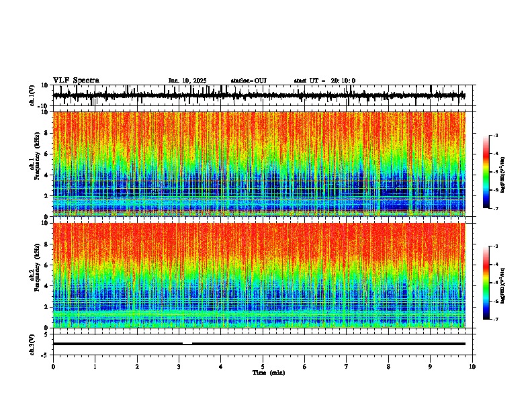This screenshot has width=532, height=411.
Task: Click the "ch.1(V)" waveform axis label
Action: 32,95
